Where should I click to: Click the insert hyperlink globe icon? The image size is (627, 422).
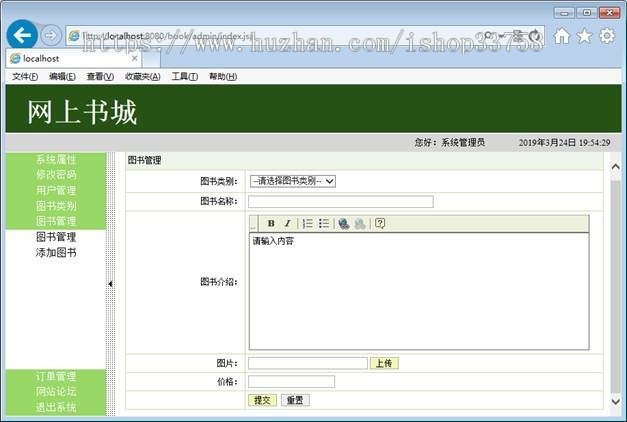coord(344,224)
